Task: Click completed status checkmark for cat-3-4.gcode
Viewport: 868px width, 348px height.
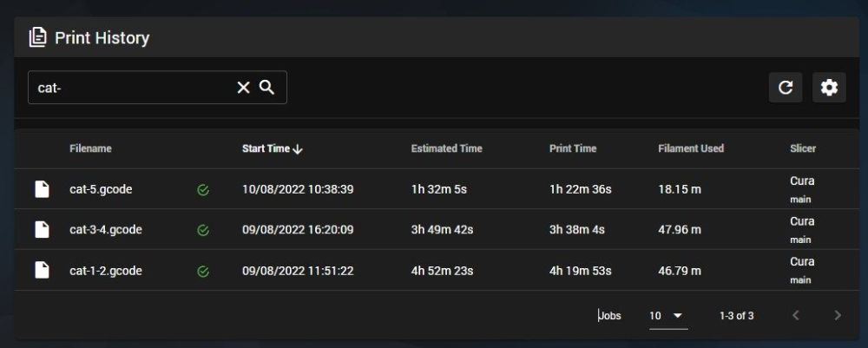Action: click(x=203, y=231)
